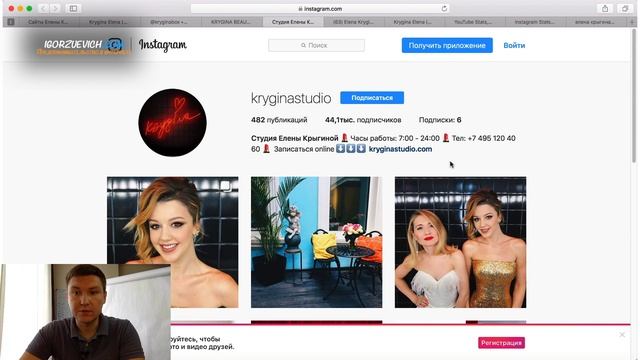The image size is (640, 360).
Task: Click the Поиск search field
Action: pos(316,45)
